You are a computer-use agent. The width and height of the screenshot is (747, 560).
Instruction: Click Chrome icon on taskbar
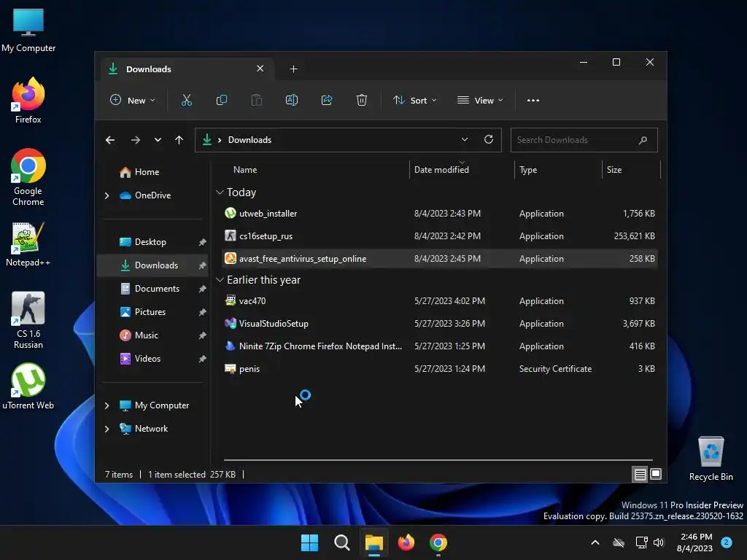pyautogui.click(x=438, y=542)
